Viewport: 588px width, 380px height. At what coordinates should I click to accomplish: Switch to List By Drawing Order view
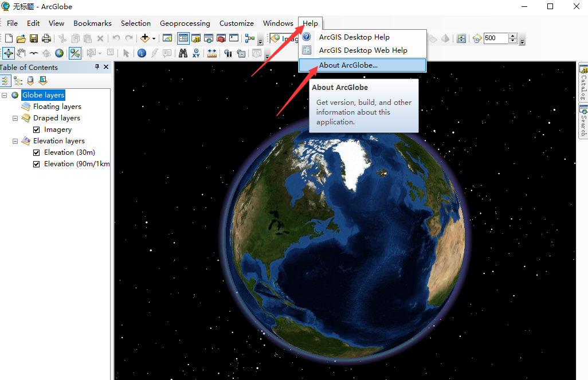[5, 81]
